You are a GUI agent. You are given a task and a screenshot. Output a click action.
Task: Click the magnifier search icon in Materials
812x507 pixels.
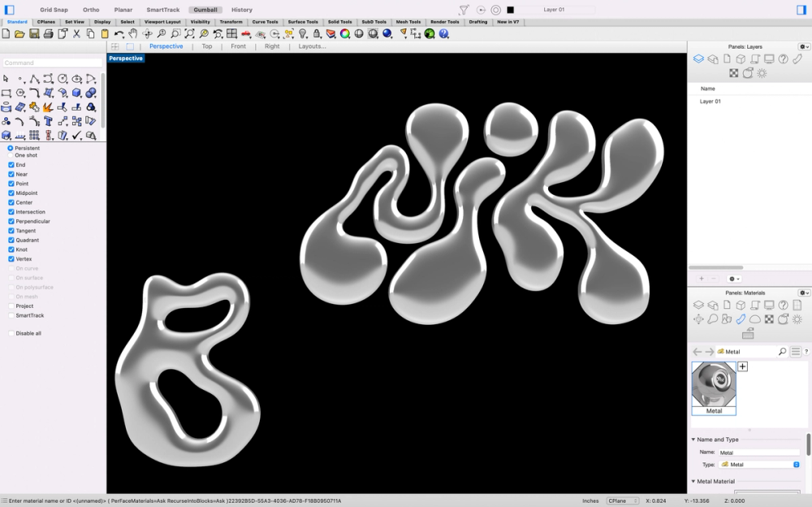coord(782,352)
